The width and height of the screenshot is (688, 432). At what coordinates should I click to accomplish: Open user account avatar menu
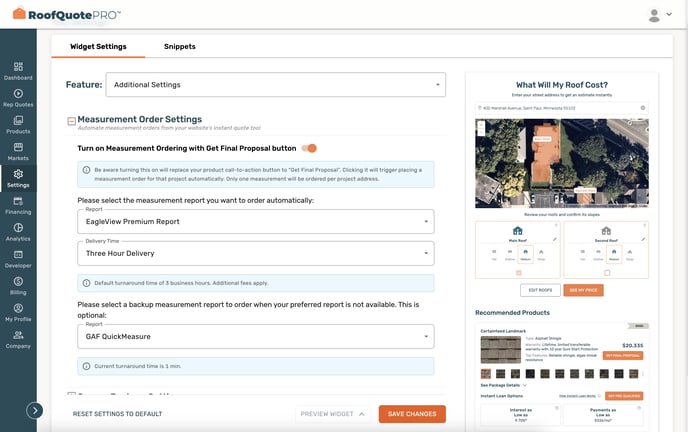click(x=654, y=15)
